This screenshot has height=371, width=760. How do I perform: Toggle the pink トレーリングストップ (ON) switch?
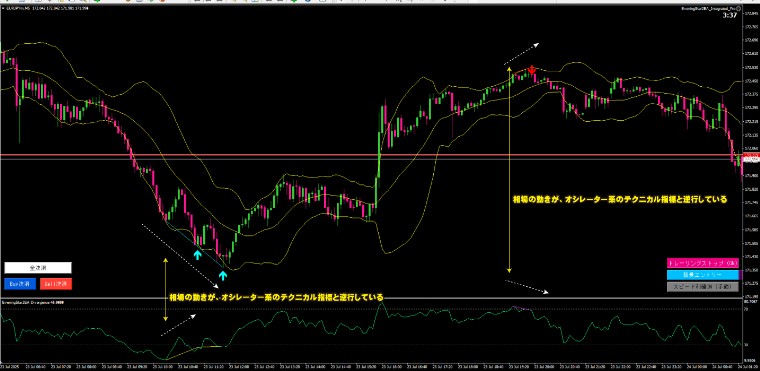point(703,263)
